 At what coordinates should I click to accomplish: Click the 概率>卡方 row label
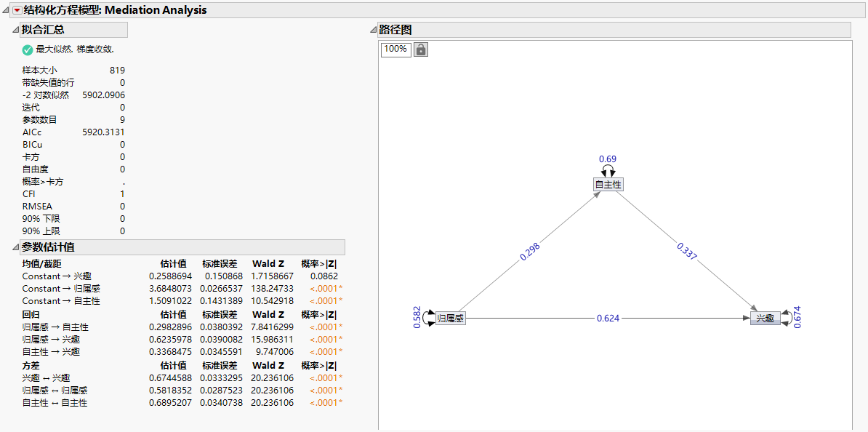point(43,181)
